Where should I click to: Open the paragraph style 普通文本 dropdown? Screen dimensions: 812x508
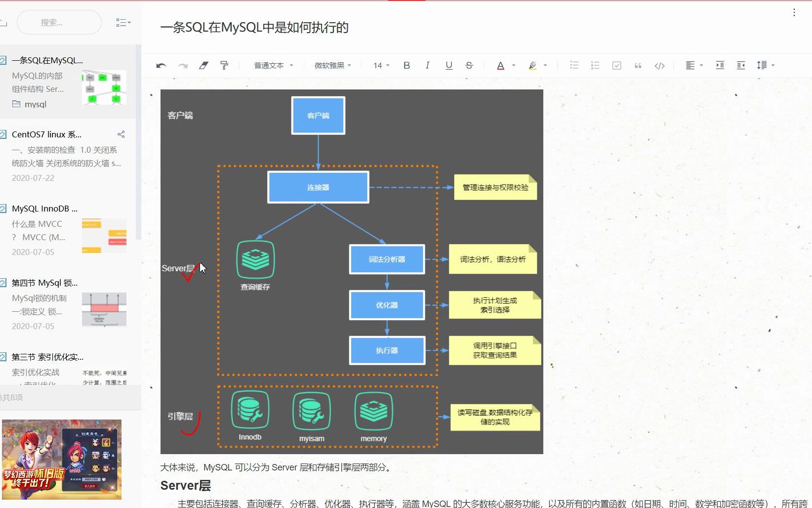pyautogui.click(x=273, y=65)
